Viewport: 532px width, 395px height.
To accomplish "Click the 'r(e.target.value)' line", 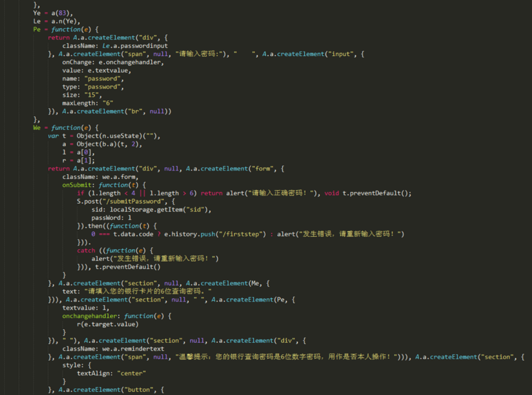I will pos(108,324).
